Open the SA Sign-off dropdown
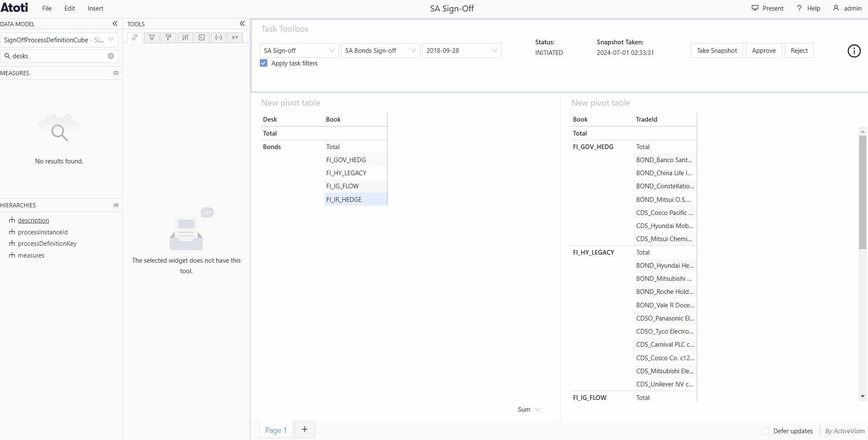 coord(299,51)
